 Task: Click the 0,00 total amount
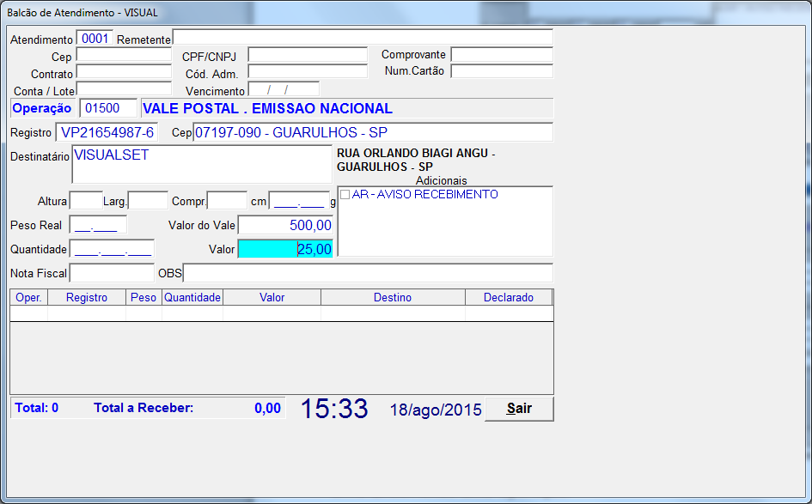pos(267,409)
